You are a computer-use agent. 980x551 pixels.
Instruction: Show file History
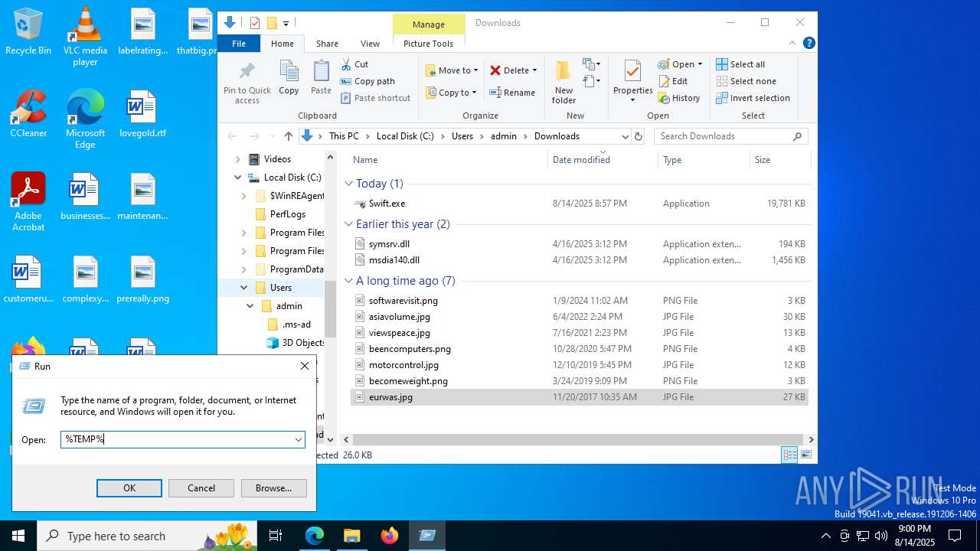click(x=679, y=98)
